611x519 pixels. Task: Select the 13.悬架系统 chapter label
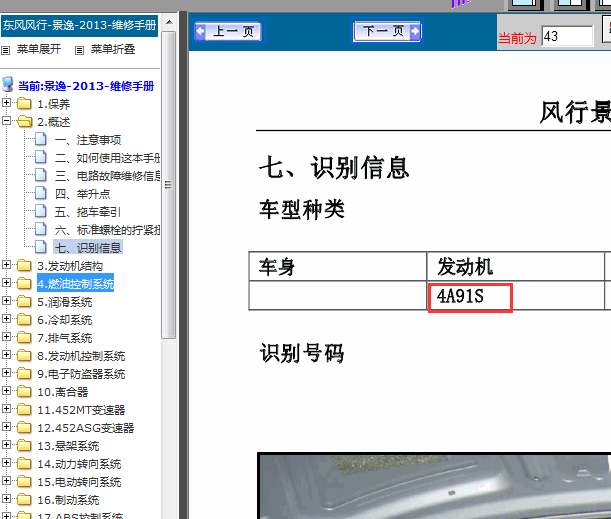tap(68, 446)
